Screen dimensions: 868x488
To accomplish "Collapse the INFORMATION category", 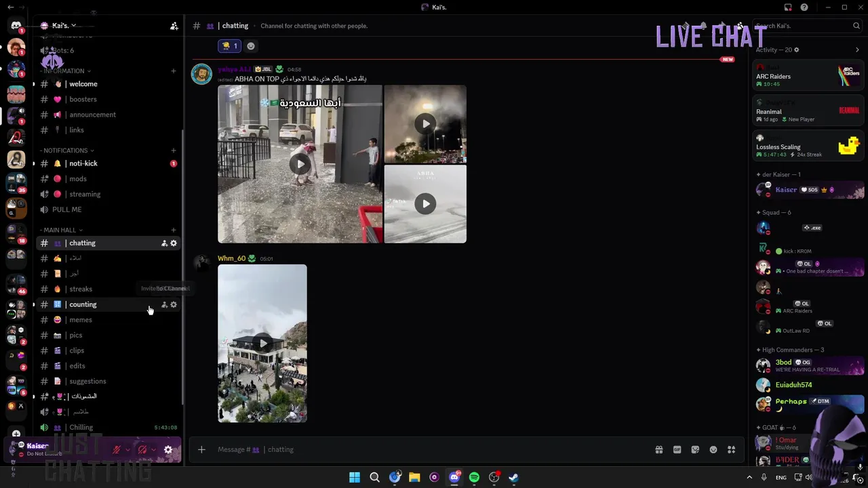I will (x=64, y=71).
